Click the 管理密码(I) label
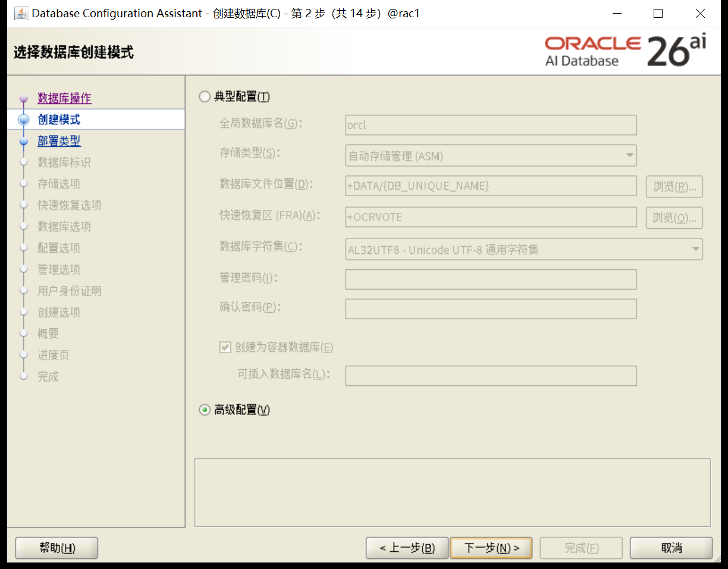 coord(248,277)
